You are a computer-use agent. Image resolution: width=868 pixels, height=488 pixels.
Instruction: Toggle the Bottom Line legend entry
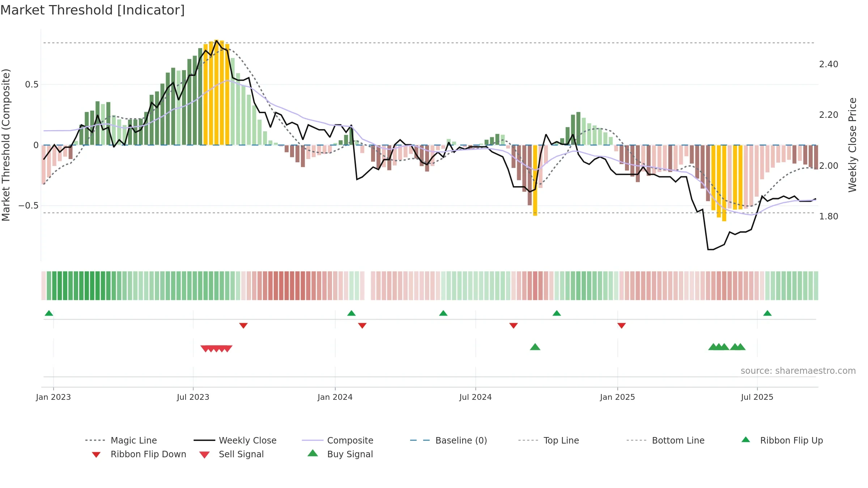(x=665, y=440)
